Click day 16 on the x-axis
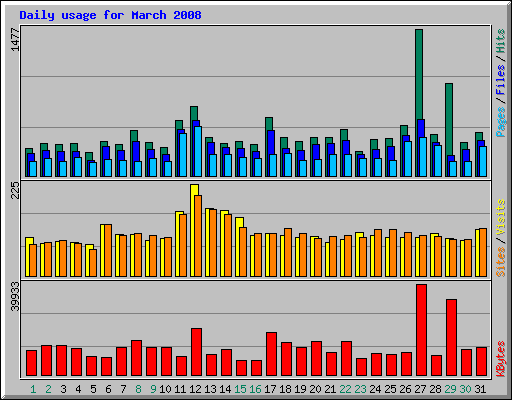The width and height of the screenshot is (512, 400). [x=255, y=389]
